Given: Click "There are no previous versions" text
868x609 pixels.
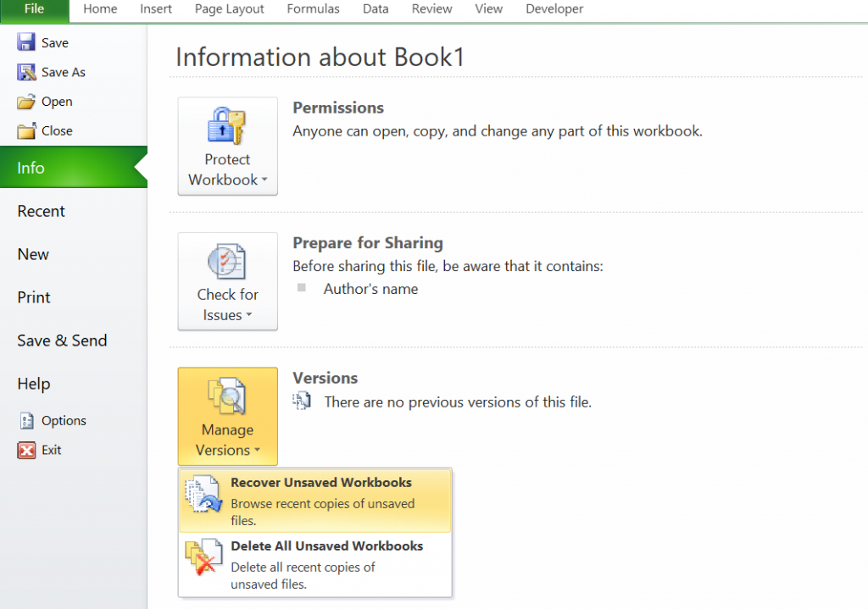Looking at the screenshot, I should [457, 402].
